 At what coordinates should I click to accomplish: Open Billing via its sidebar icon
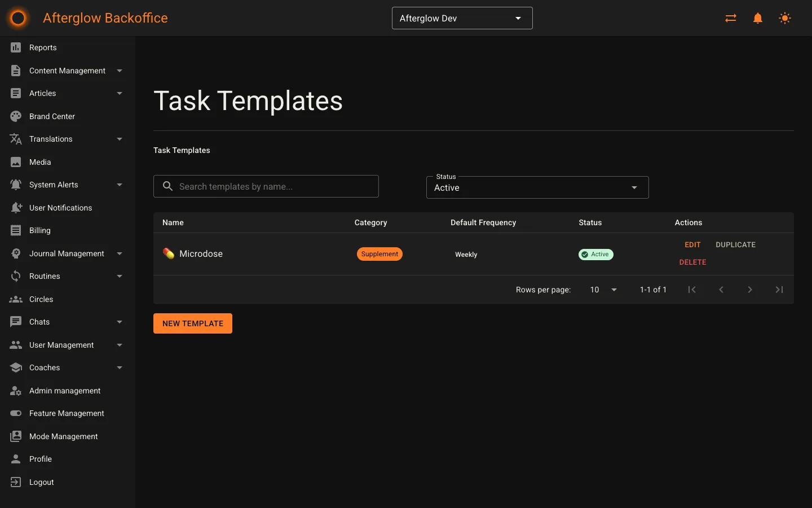(16, 230)
